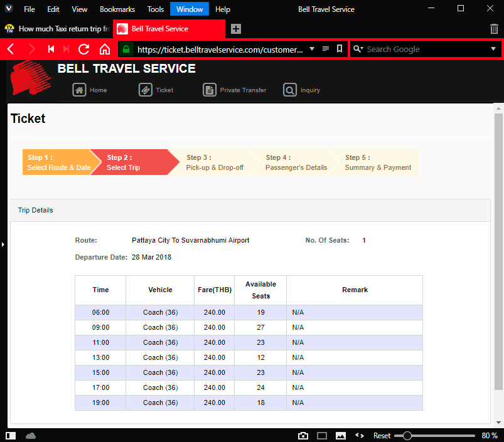Open a new tab with plus button

coord(236,29)
